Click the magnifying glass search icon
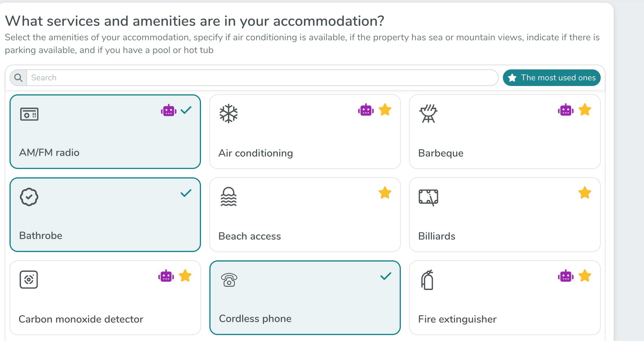644x341 pixels. tap(18, 78)
